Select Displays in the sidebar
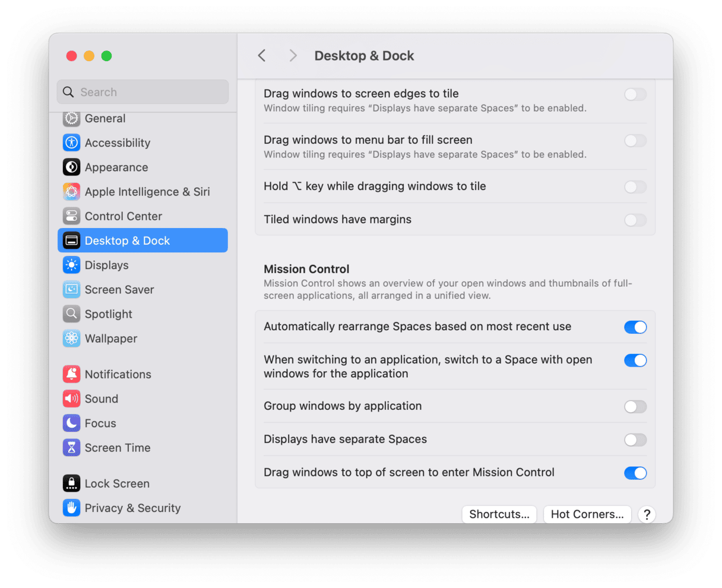722x588 pixels. pos(142,265)
